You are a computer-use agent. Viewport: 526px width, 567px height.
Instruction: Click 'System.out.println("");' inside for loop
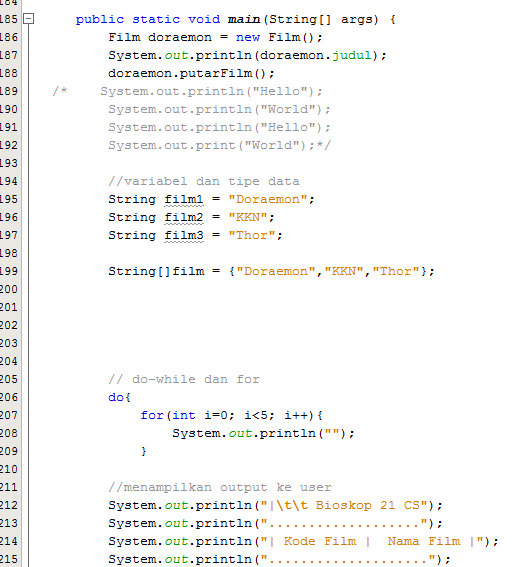click(x=263, y=433)
